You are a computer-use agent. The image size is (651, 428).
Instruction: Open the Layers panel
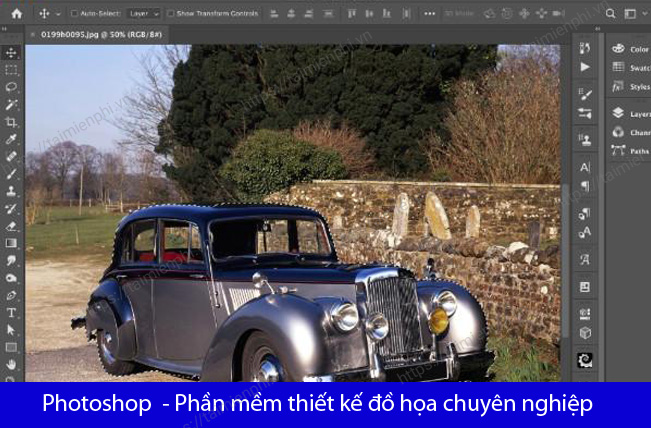click(x=630, y=113)
